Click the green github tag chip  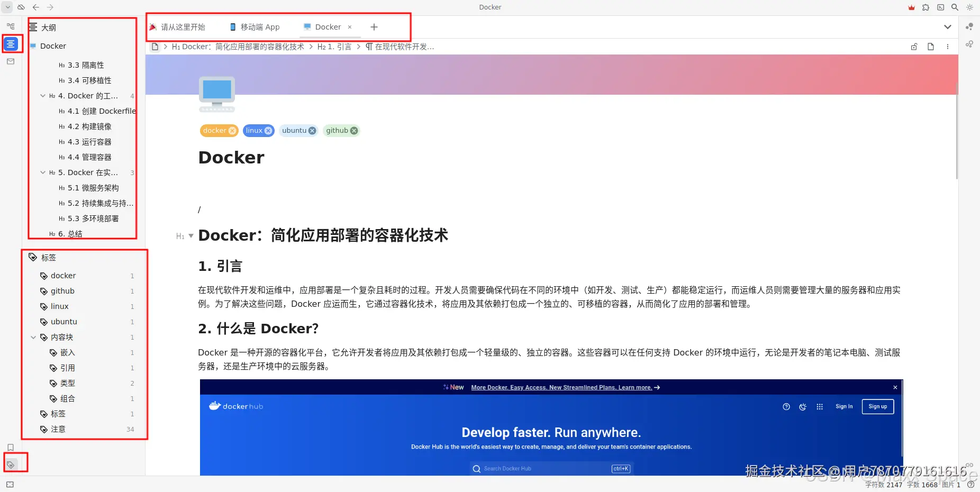(341, 131)
